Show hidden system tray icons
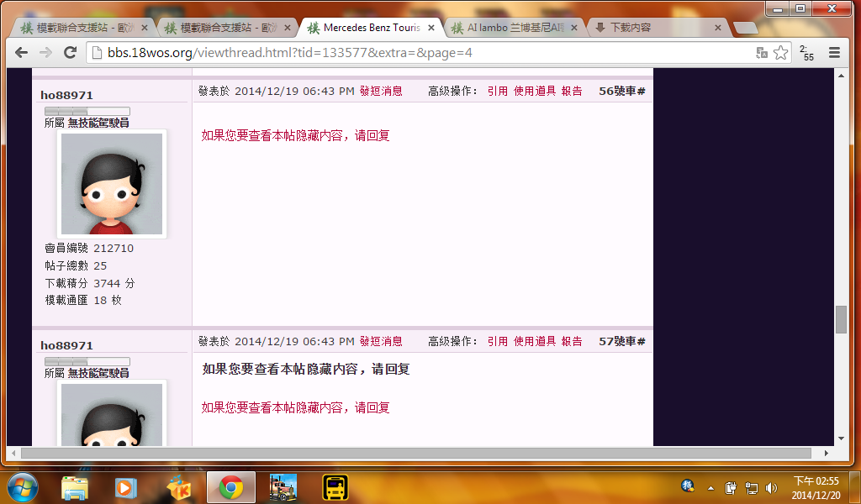Viewport: 861px width, 504px height. 710,487
